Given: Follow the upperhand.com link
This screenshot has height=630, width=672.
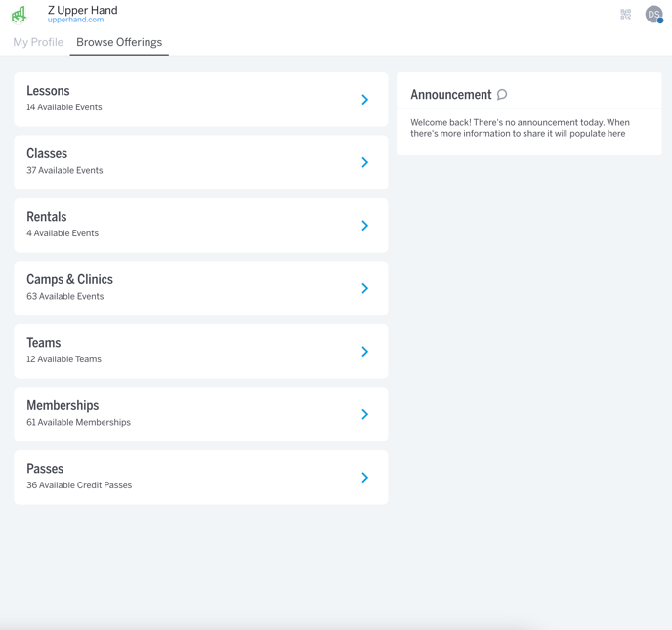Looking at the screenshot, I should pyautogui.click(x=75, y=21).
